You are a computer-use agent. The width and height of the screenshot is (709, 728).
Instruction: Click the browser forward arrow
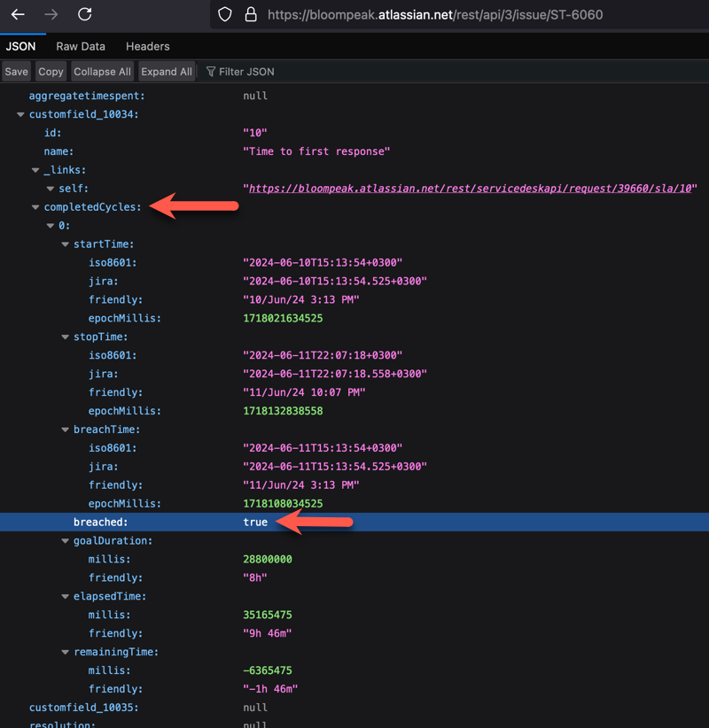[51, 14]
